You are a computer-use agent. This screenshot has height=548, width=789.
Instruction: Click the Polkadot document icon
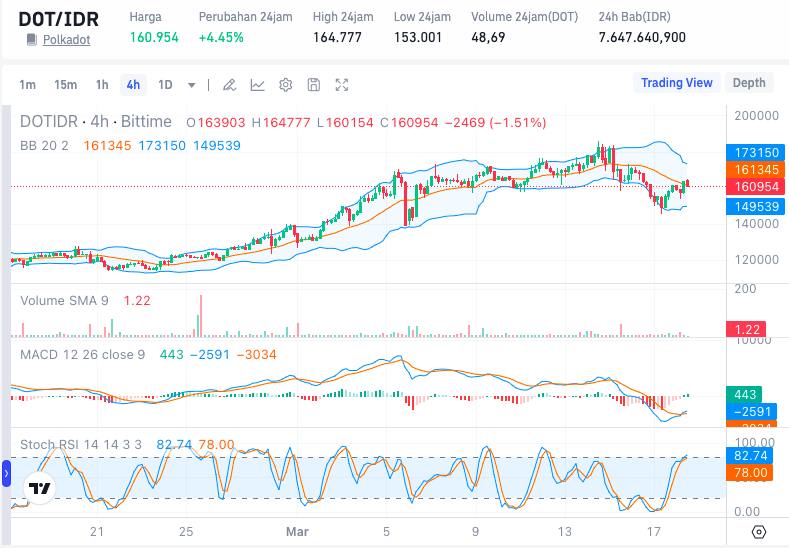pos(32,39)
